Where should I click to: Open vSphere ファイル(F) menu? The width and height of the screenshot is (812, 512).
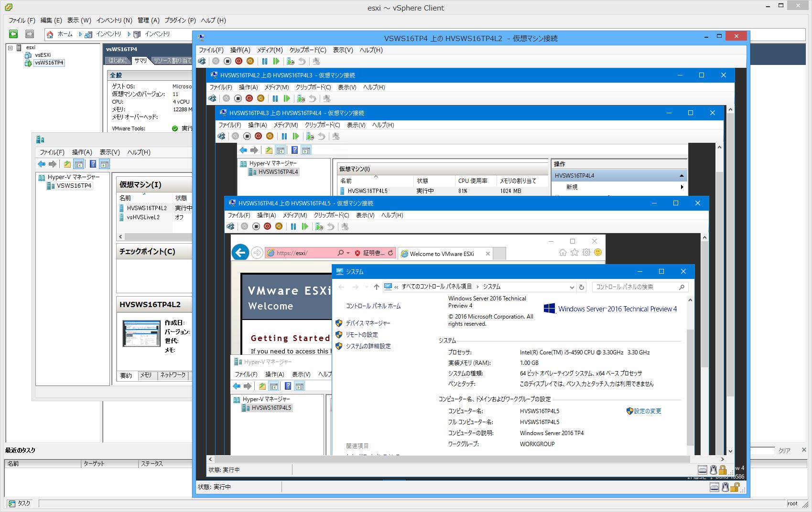coord(22,21)
